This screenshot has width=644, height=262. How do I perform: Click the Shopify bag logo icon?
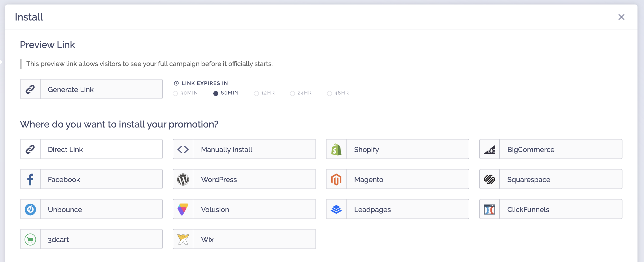pyautogui.click(x=336, y=149)
